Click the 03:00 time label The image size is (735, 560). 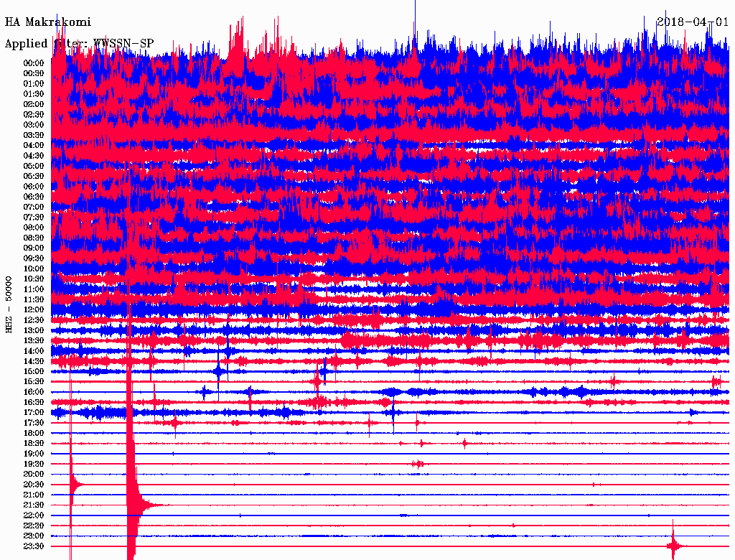pos(34,125)
